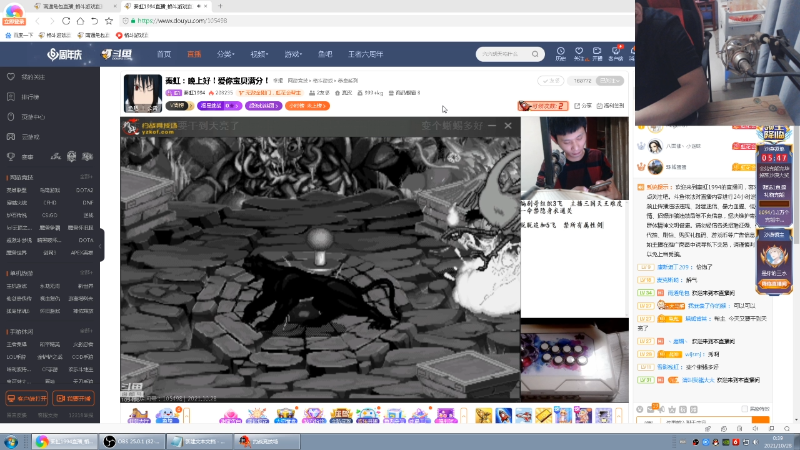Viewport: 800px width, 450px height.
Task: Click 分享 share icon
Action: click(x=583, y=106)
